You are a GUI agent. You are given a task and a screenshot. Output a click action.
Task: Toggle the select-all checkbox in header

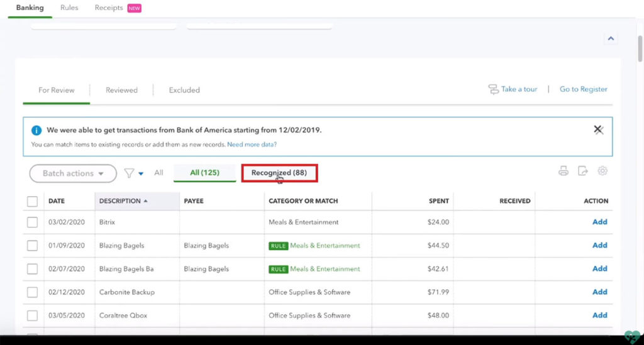(x=32, y=201)
